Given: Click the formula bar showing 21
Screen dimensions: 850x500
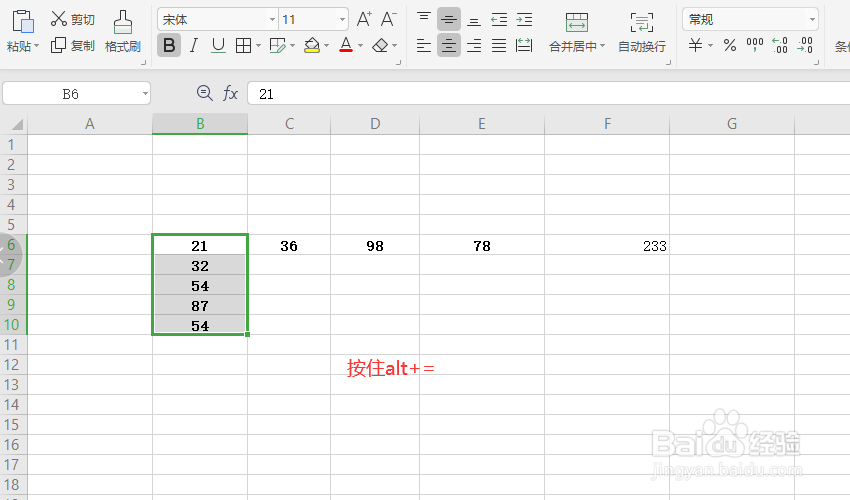Looking at the screenshot, I should [x=549, y=93].
